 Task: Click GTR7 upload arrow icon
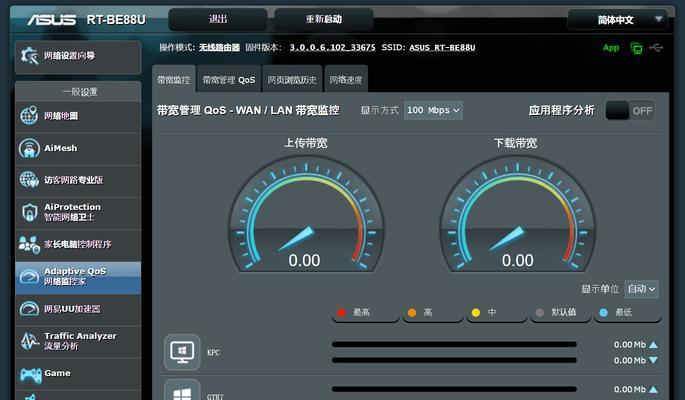click(x=653, y=389)
